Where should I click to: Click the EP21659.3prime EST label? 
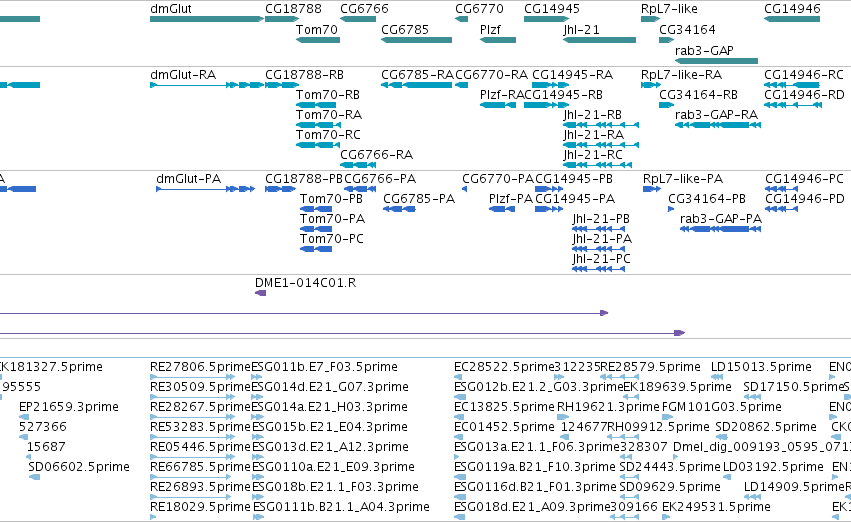coord(69,408)
